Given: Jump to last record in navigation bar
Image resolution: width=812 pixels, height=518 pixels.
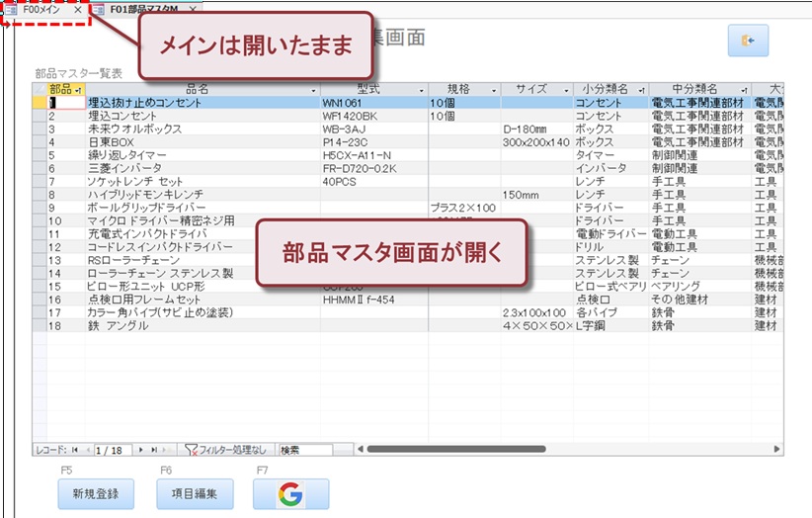Looking at the screenshot, I should [x=154, y=450].
